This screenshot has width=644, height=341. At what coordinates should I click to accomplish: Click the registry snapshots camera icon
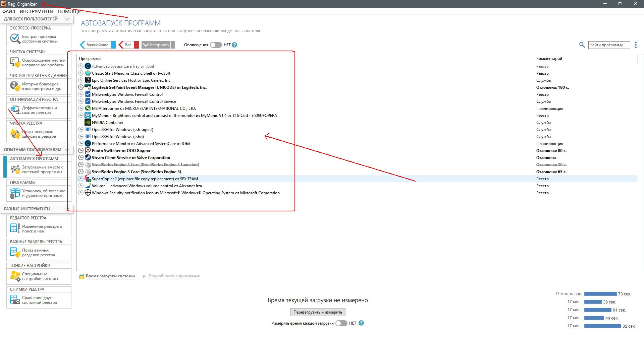tap(15, 300)
